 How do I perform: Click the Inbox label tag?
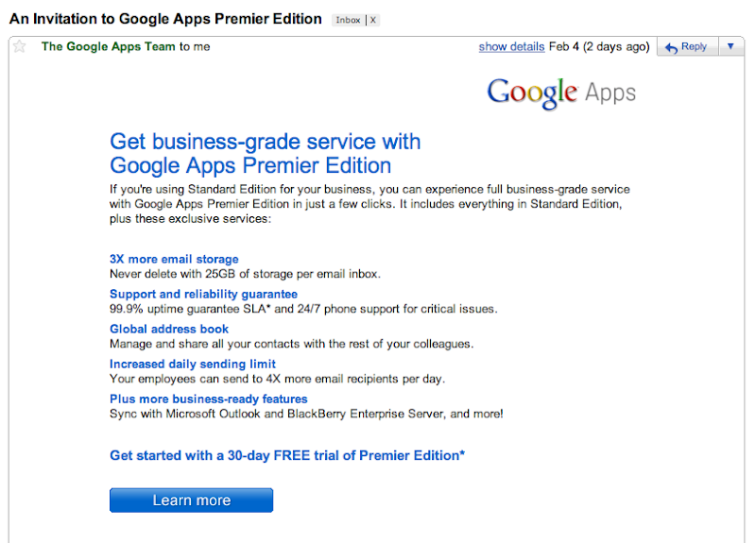[348, 20]
